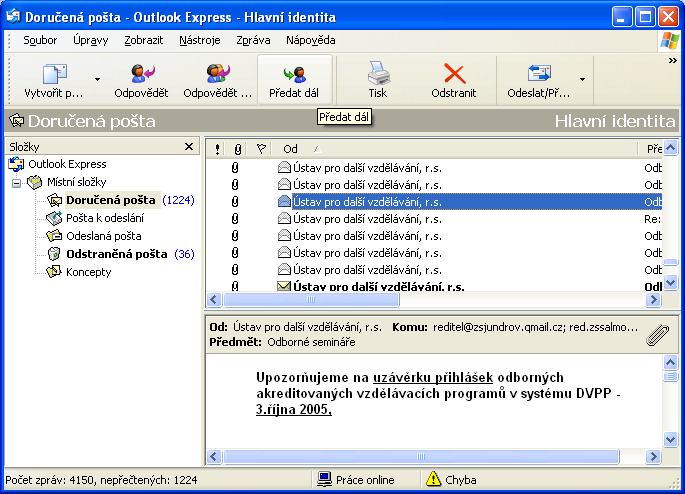Select the Místní složky folder icon
685x494 pixels.
(x=35, y=182)
